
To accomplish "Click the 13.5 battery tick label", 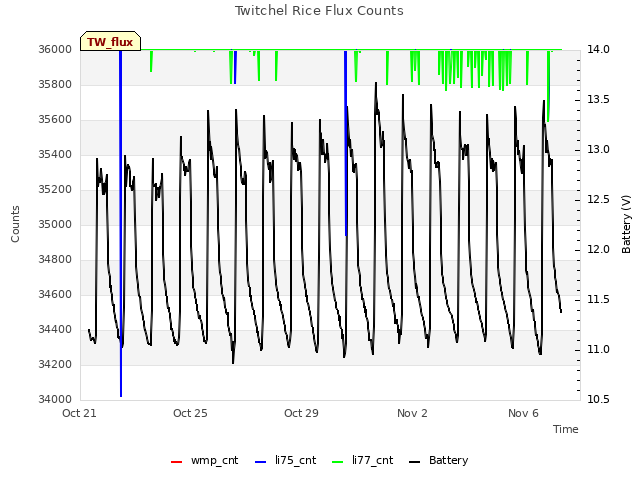I will (x=598, y=100).
